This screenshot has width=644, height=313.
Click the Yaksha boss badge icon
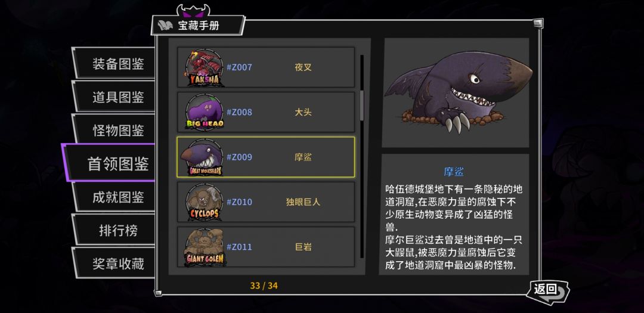(204, 68)
